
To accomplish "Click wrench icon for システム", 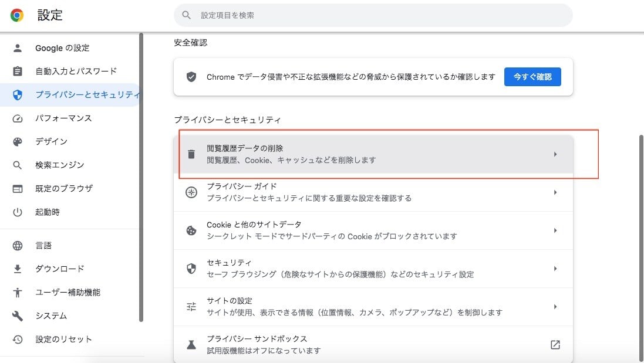I will coord(17,316).
